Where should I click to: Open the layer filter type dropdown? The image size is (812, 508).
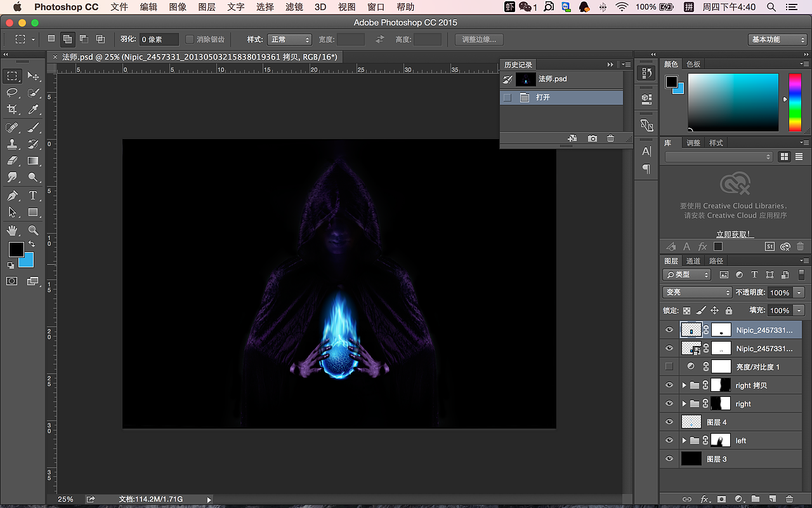click(x=687, y=275)
